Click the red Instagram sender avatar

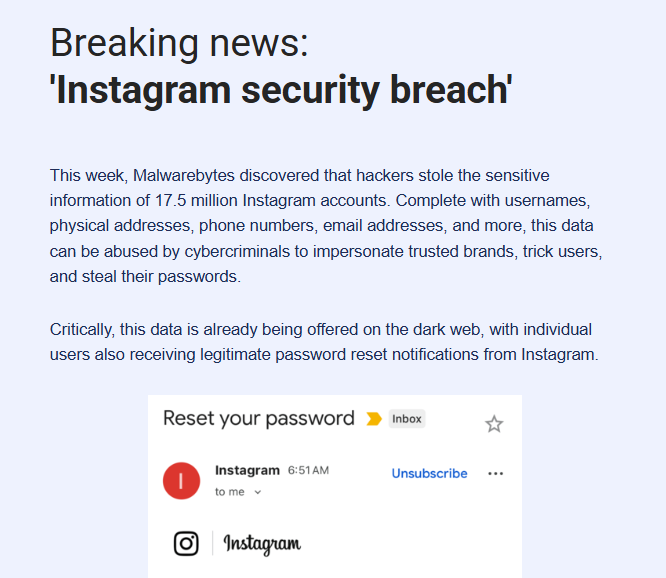[181, 481]
